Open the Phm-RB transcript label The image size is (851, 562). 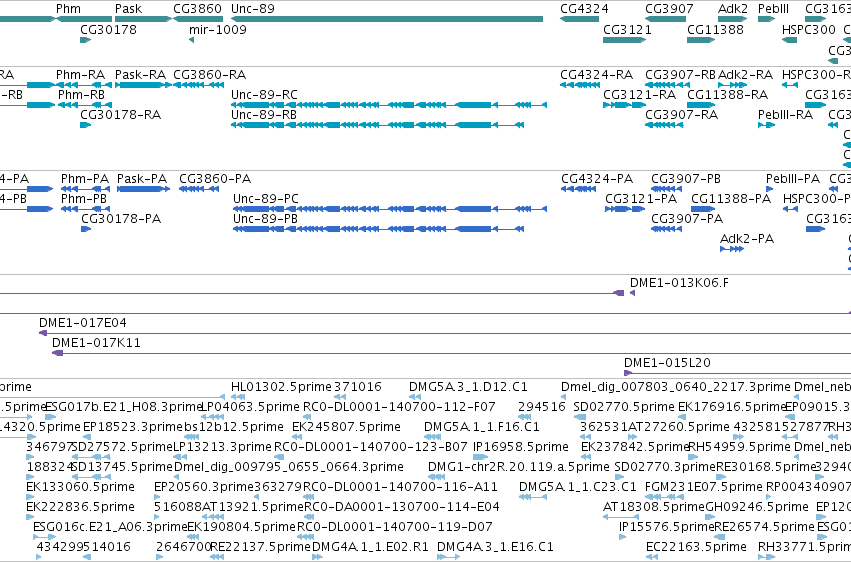pos(81,94)
